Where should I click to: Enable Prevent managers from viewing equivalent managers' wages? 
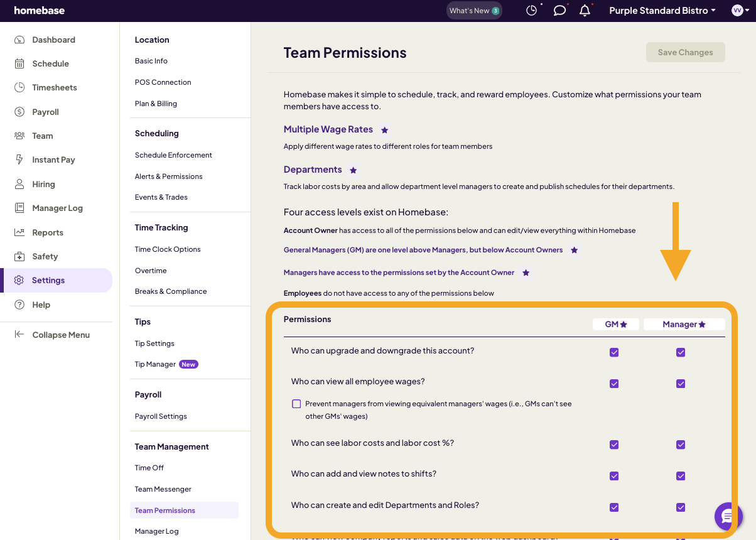pos(296,404)
